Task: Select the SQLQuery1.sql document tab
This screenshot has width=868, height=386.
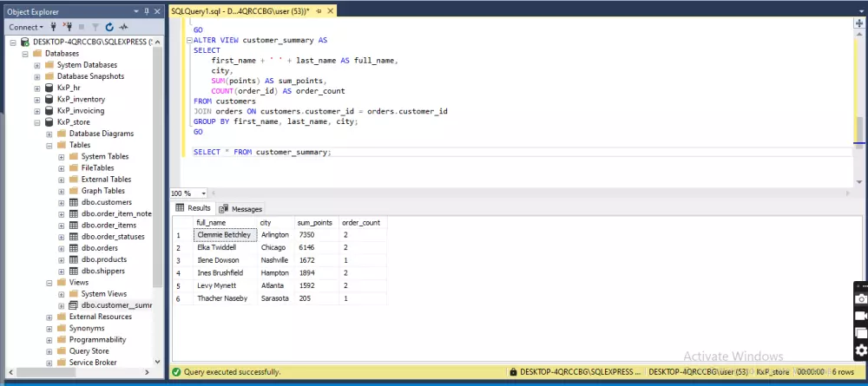Action: [x=240, y=11]
